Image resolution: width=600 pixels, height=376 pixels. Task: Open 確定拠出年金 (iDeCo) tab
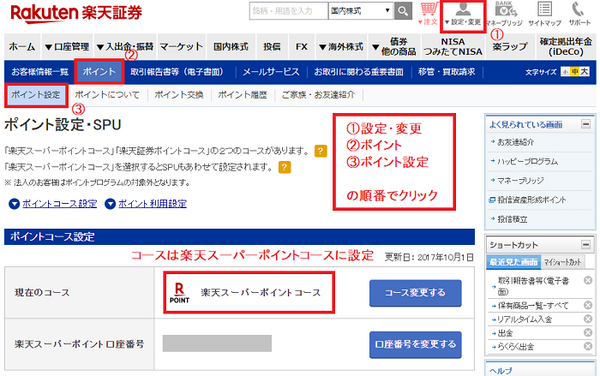[566, 47]
